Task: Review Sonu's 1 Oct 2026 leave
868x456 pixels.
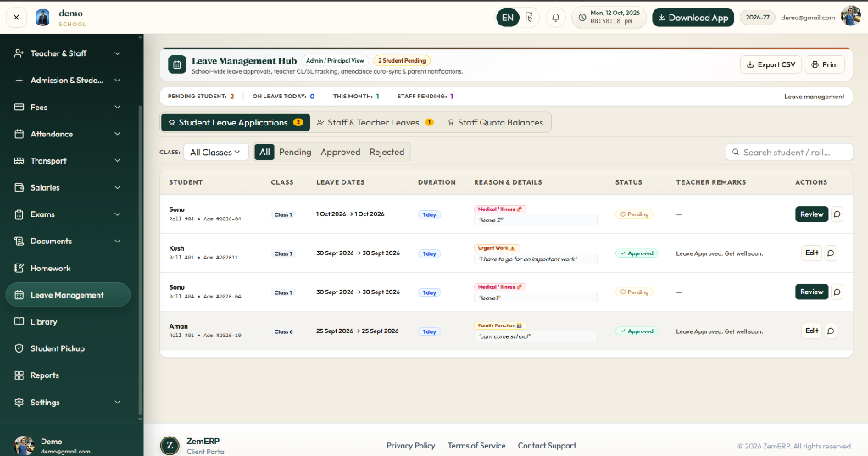Action: pyautogui.click(x=811, y=214)
